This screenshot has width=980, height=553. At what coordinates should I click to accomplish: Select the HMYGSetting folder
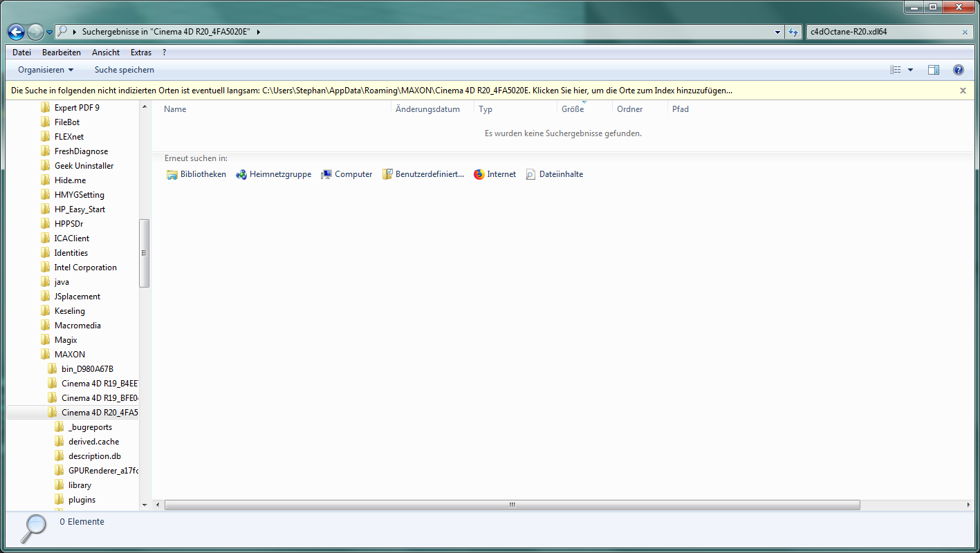pyautogui.click(x=79, y=195)
